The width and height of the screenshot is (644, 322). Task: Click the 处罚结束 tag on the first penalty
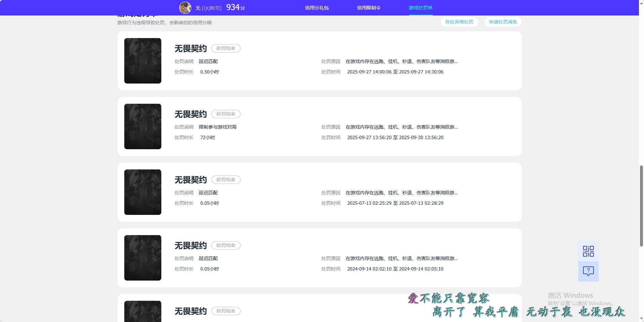(x=226, y=48)
